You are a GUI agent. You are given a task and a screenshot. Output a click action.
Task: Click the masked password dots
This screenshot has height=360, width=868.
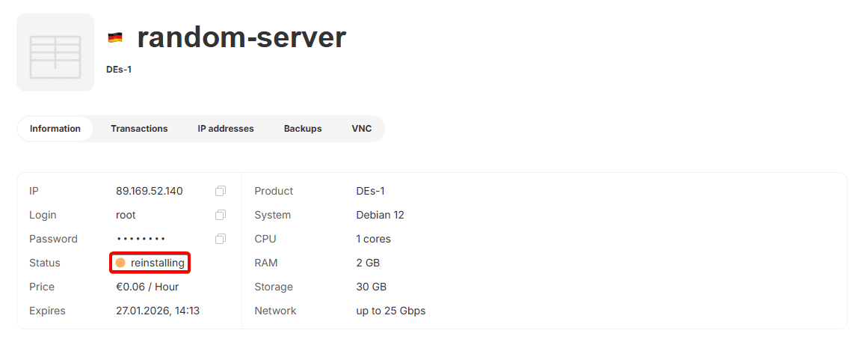tap(141, 239)
